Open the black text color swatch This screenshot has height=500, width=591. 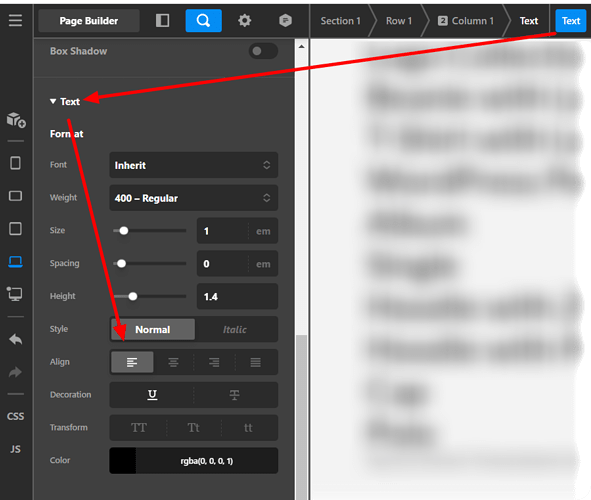click(x=122, y=460)
